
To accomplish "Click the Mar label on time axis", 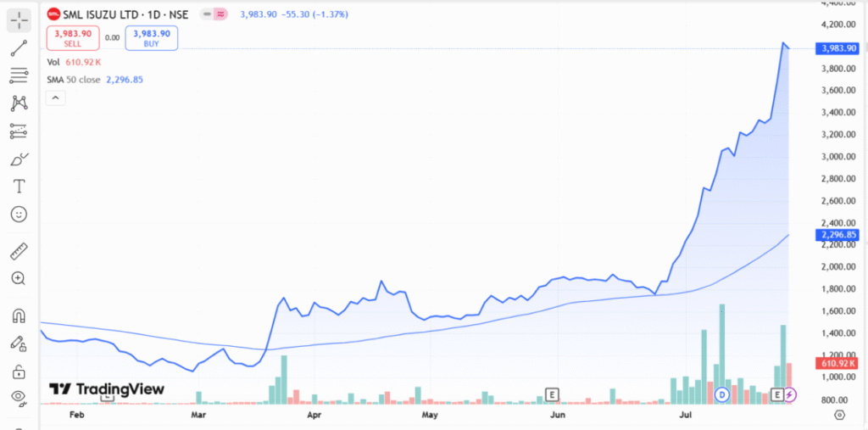I will click(x=198, y=415).
